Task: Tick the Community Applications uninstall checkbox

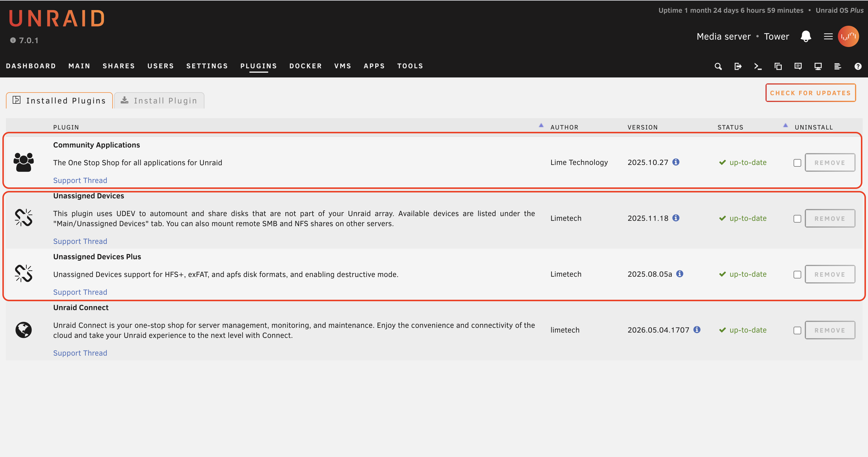Action: pyautogui.click(x=797, y=163)
